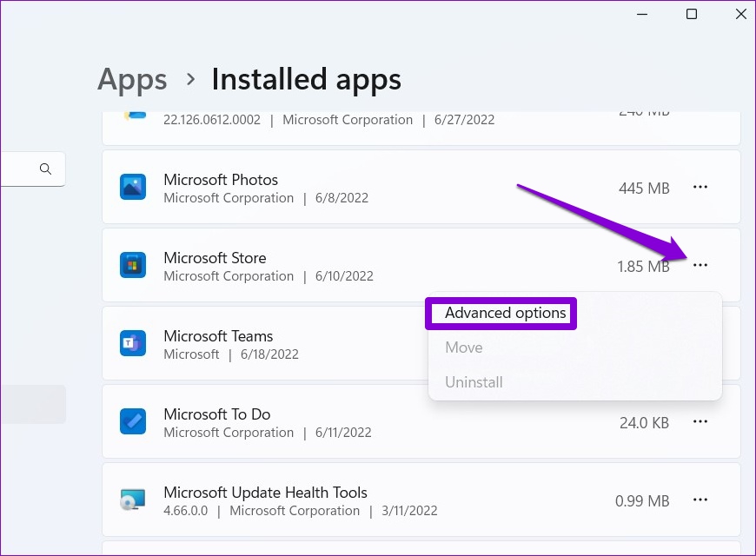
Task: Click version 4.66.0.0 text
Action: tap(186, 510)
